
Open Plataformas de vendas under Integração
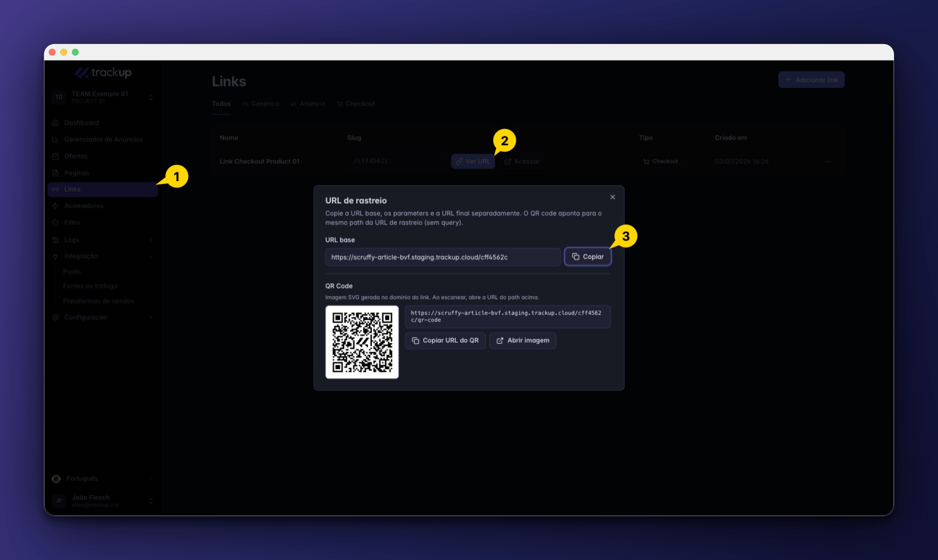click(x=99, y=301)
